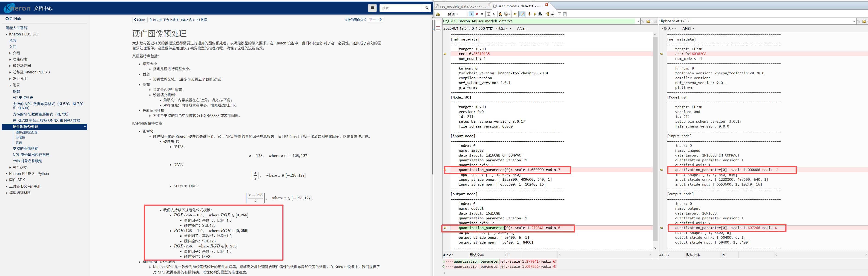Click the docs search input field
Screen dimensions: 868x276
point(401,8)
